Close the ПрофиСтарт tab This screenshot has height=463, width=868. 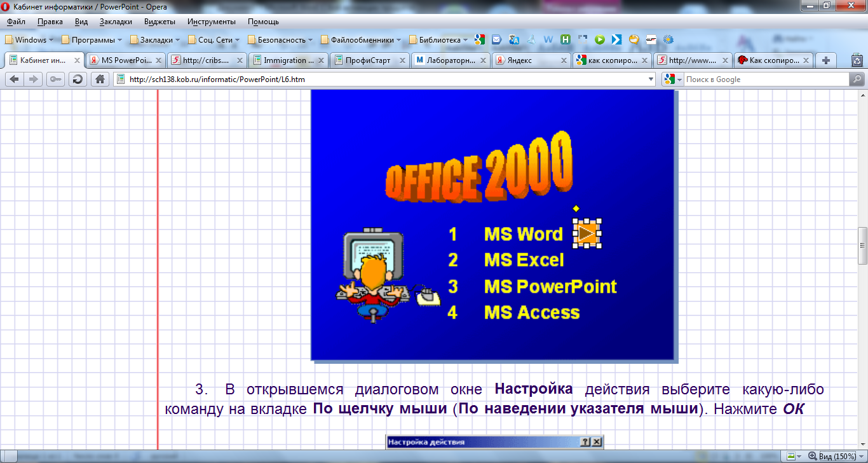pyautogui.click(x=403, y=61)
